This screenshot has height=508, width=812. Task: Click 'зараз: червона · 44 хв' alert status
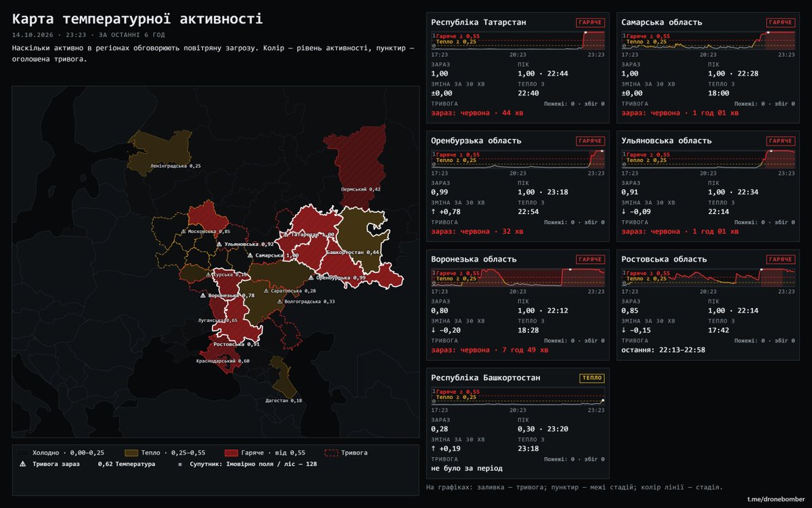477,113
